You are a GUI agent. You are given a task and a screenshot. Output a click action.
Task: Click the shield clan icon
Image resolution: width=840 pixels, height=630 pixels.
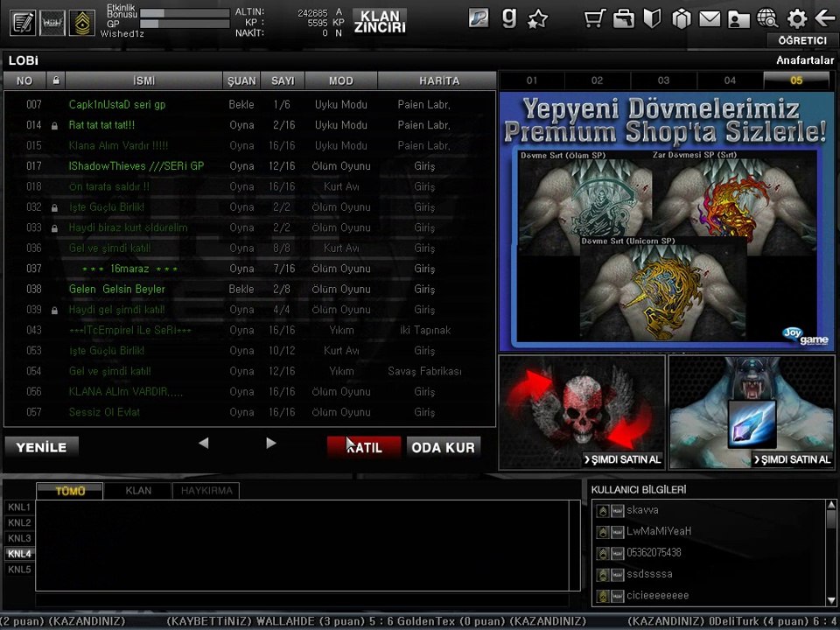pos(652,19)
